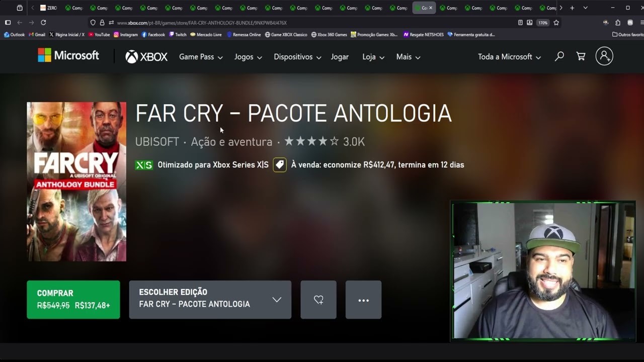Open extensions puzzle icon
The image size is (644, 362).
click(x=618, y=23)
